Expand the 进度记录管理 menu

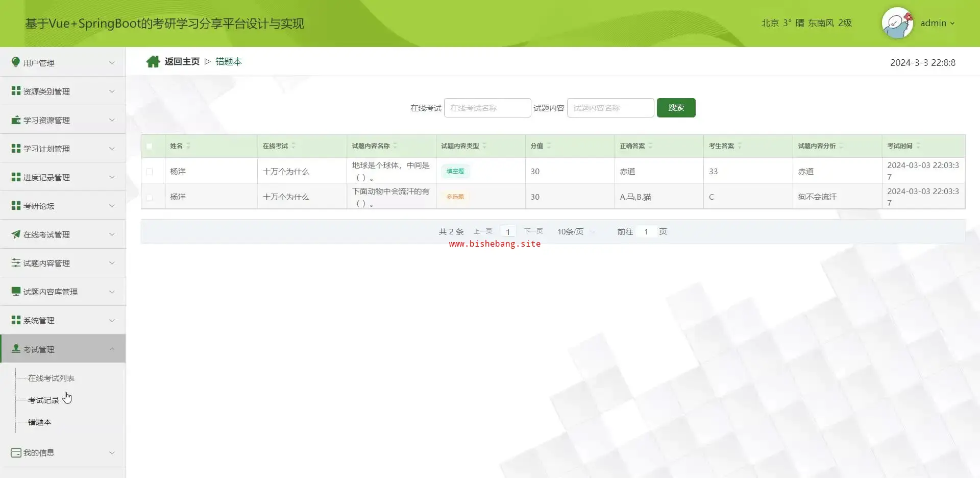tap(63, 177)
